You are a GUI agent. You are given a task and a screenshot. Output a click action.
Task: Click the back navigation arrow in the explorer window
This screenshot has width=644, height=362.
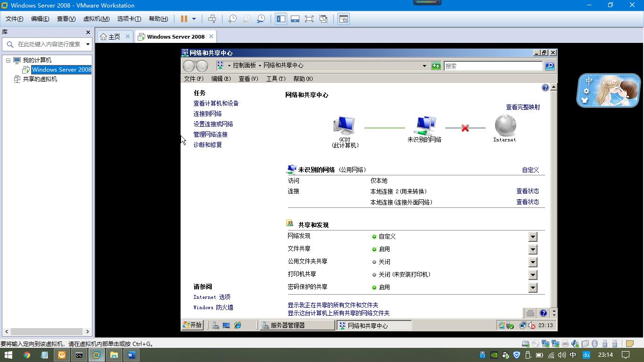(189, 66)
